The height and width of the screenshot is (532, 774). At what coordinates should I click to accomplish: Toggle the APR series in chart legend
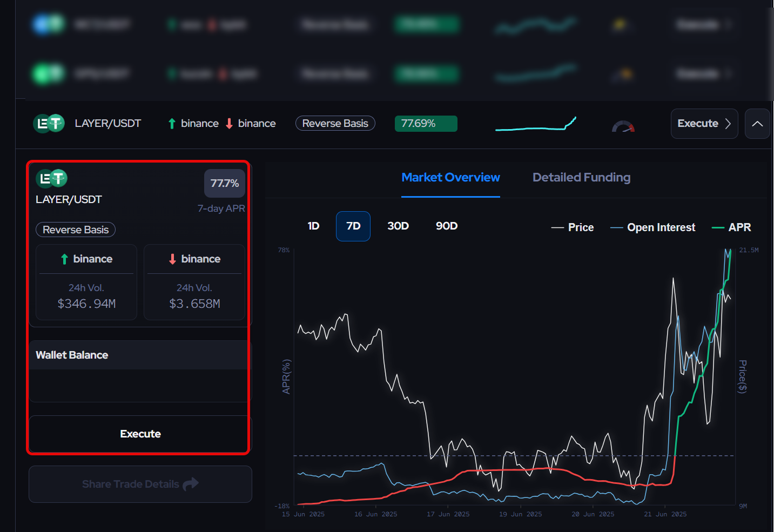tap(731, 227)
